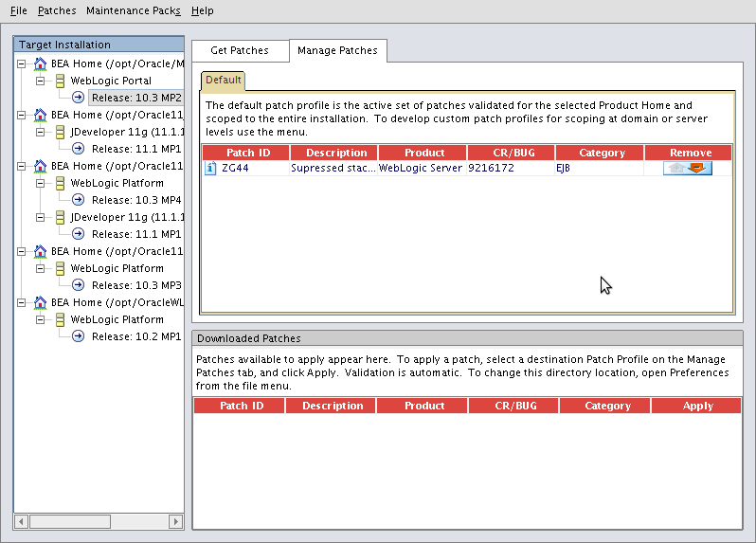Click Patch ID header in Downloaded Patches
This screenshot has height=543, width=756.
coord(239,406)
